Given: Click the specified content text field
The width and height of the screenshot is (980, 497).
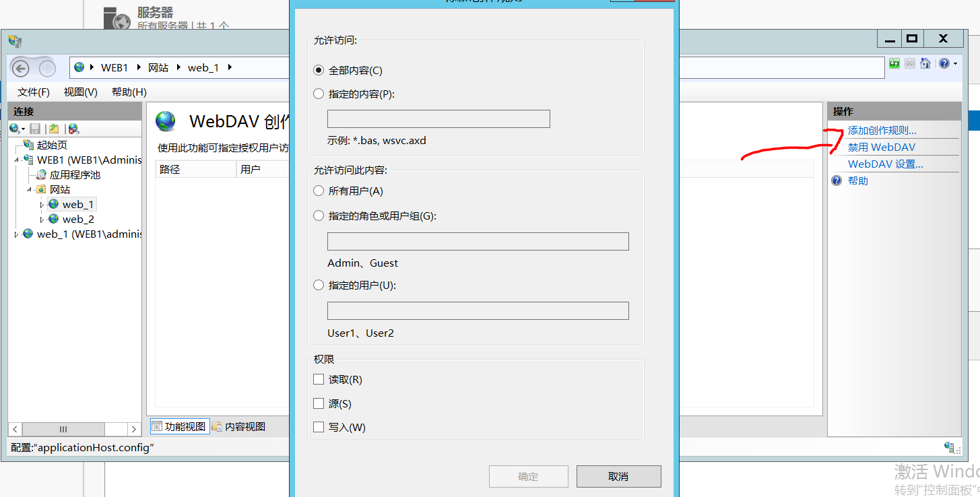Looking at the screenshot, I should (x=438, y=119).
